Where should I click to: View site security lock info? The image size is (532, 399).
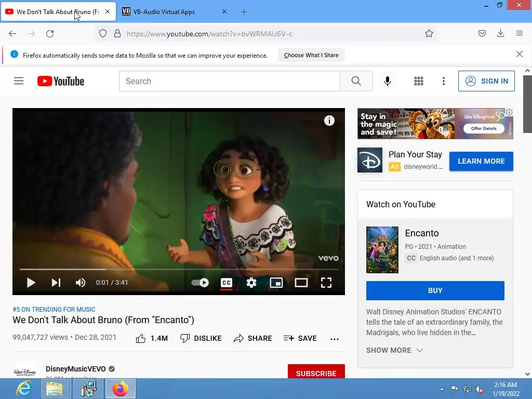tap(117, 34)
